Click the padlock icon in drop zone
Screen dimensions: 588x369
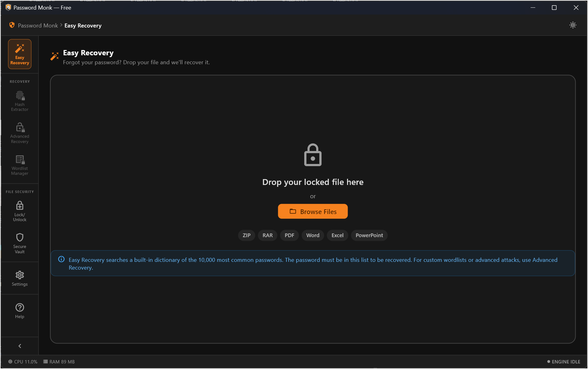[x=313, y=155]
